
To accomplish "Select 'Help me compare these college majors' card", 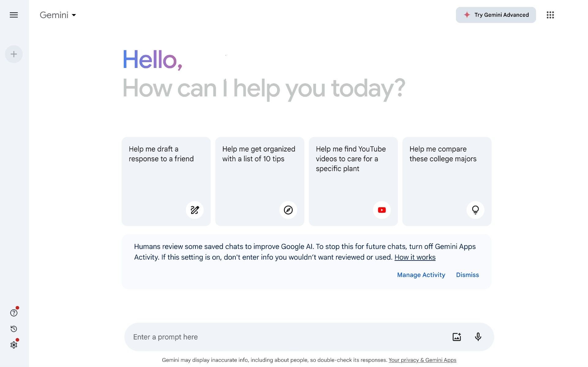I will [447, 182].
